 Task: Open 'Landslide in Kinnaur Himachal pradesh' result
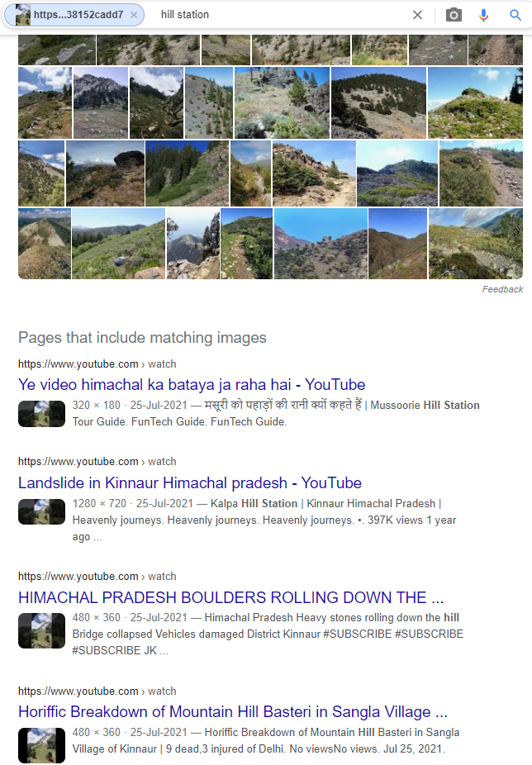pos(190,482)
